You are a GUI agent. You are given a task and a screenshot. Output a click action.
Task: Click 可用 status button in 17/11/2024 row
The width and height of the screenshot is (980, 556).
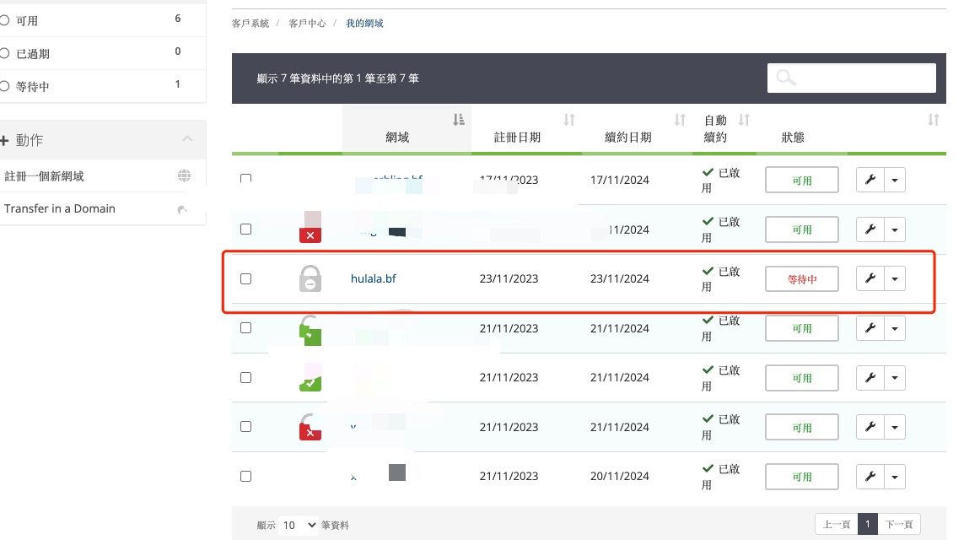tap(802, 180)
